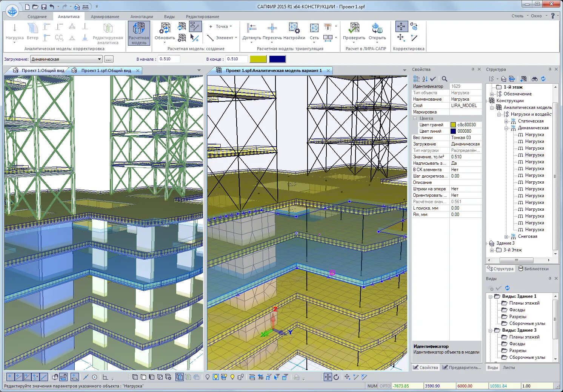
Task: Collapse the Виды: Здание 1 node
Action: (490, 297)
